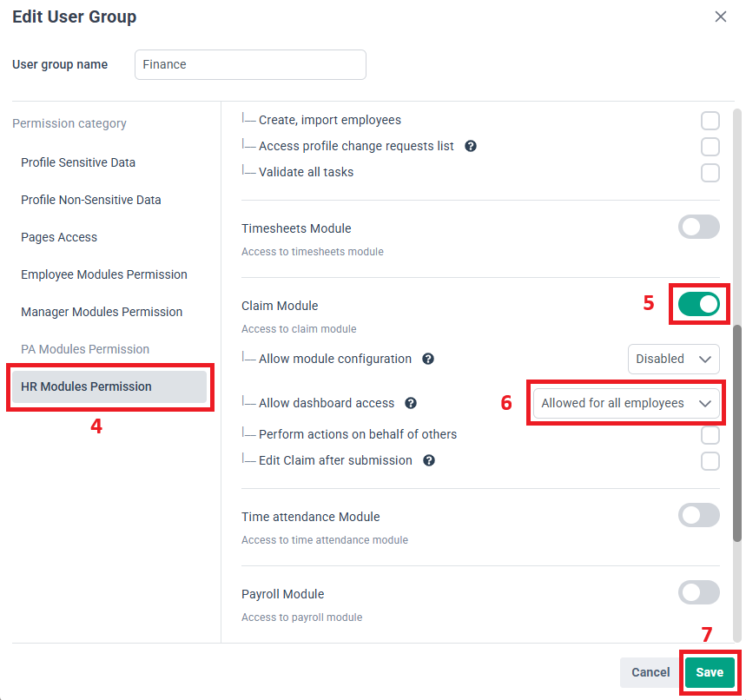
Task: Click help icon next to Allow dashboard access
Action: (x=411, y=403)
